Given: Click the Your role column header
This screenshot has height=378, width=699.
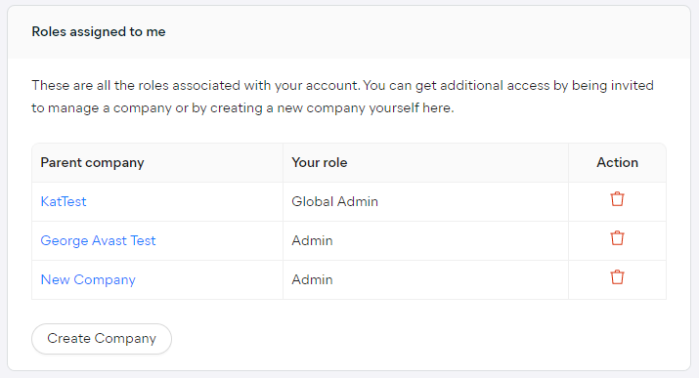Looking at the screenshot, I should tap(319, 163).
